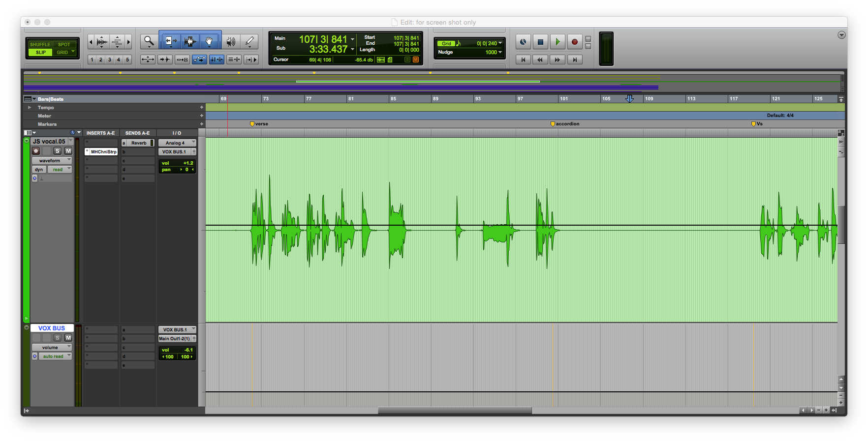Click the SENDS A-E column header
Viewport: 868px width, 441px height.
pyautogui.click(x=138, y=133)
